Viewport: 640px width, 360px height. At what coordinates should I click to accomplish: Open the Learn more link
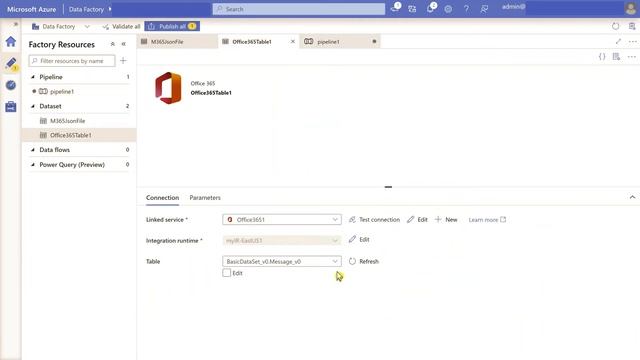tap(487, 220)
